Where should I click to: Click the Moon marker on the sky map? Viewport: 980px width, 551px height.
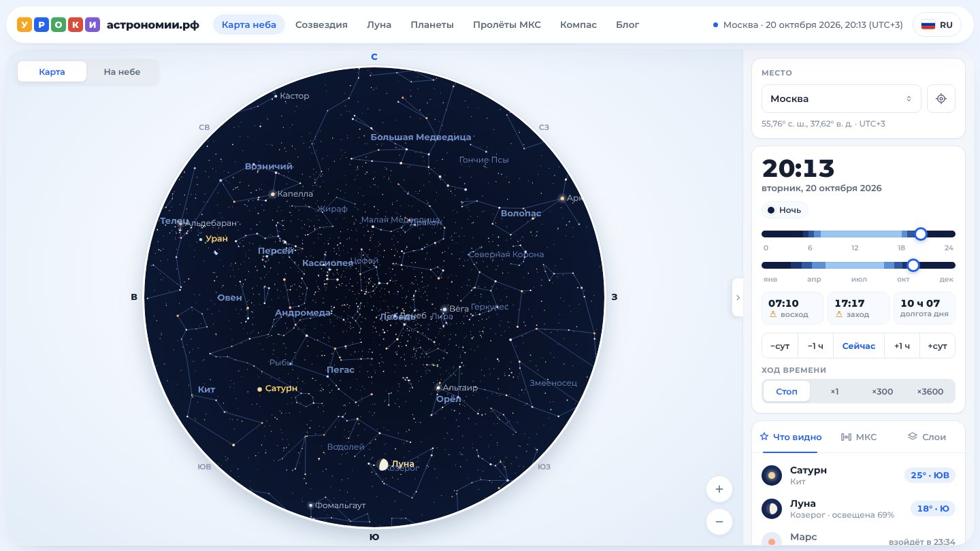[383, 465]
